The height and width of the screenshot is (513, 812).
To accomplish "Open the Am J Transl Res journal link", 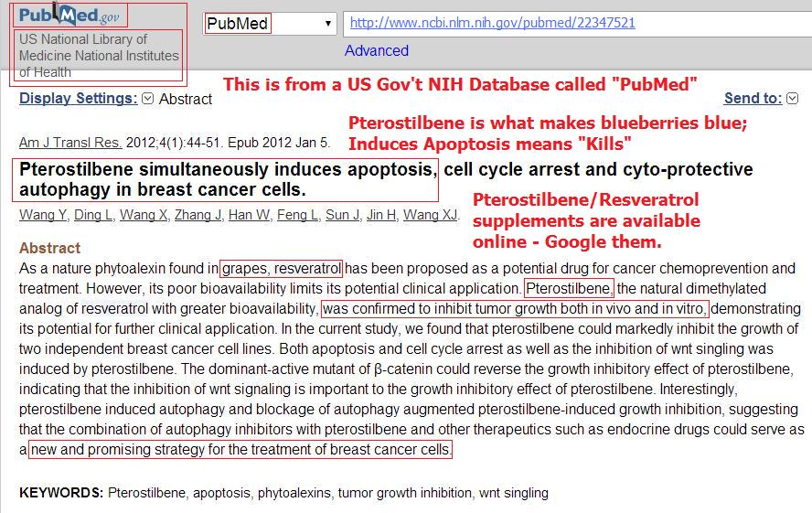I will click(x=70, y=143).
